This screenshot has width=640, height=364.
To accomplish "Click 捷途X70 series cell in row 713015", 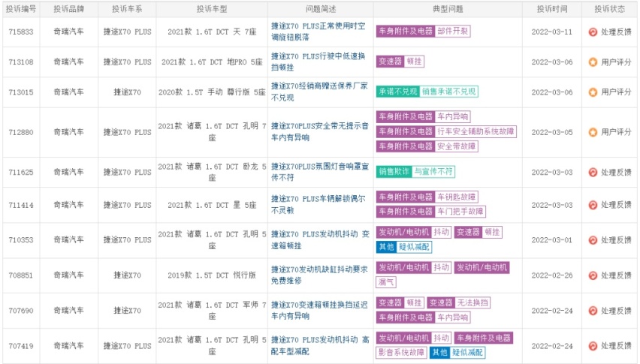I will coord(127,92).
